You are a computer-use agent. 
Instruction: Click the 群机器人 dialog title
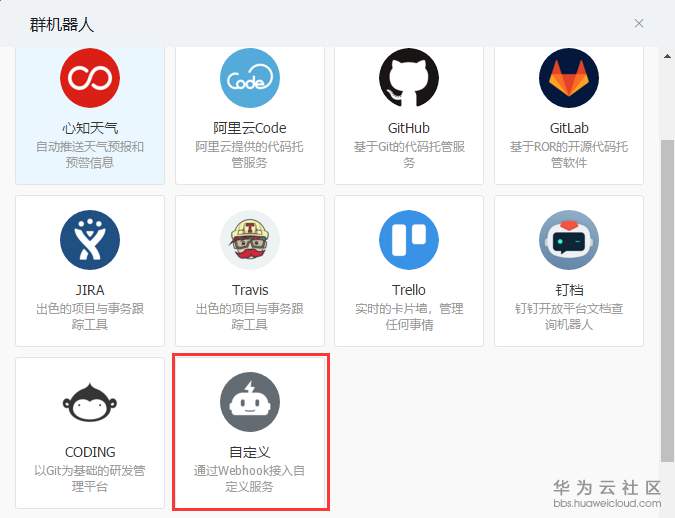coord(62,25)
